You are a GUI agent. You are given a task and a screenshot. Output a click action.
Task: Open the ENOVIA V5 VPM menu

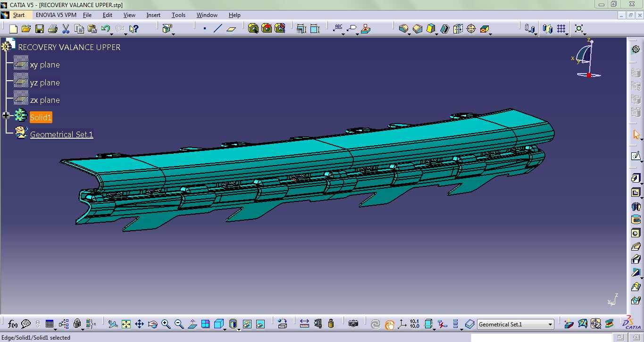pos(56,15)
